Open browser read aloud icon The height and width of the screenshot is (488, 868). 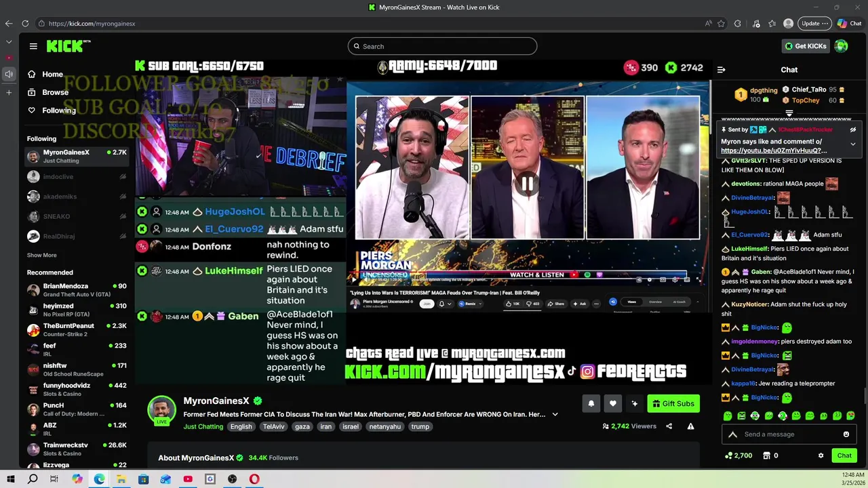click(709, 23)
